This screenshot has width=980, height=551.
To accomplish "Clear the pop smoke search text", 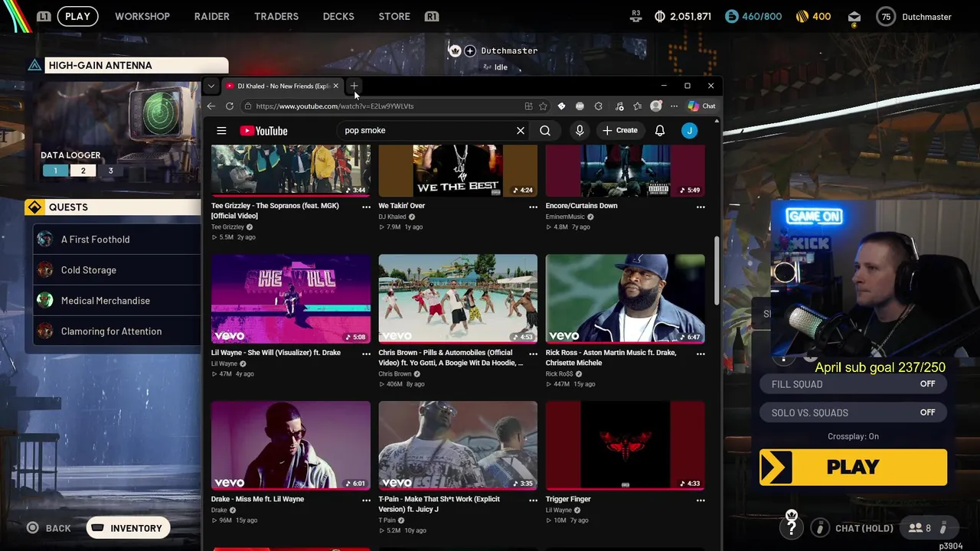I will [x=521, y=131].
